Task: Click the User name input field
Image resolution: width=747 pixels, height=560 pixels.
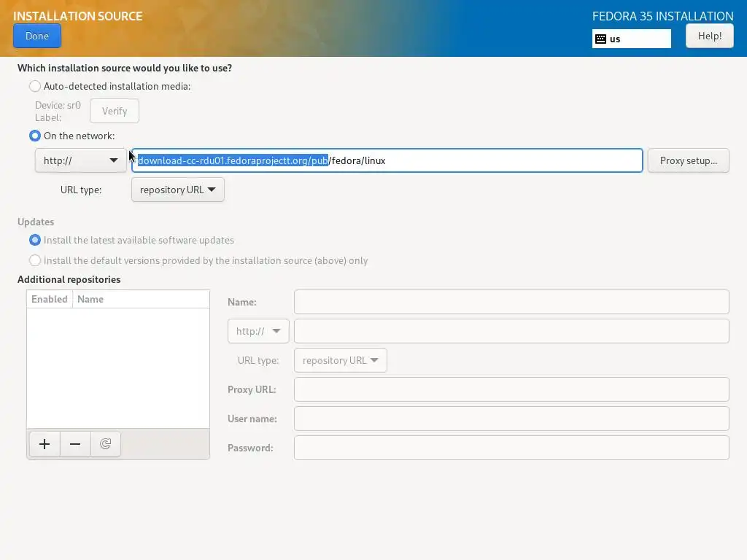Action: (x=511, y=419)
